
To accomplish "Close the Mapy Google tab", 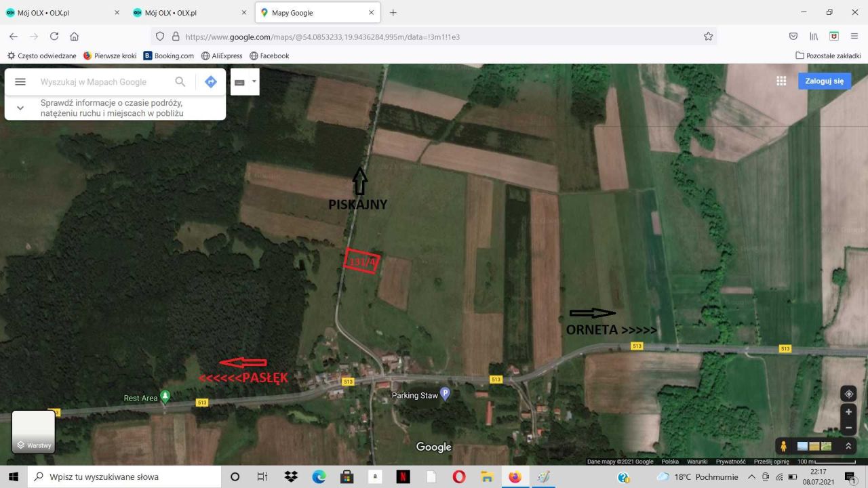I will pyautogui.click(x=371, y=12).
